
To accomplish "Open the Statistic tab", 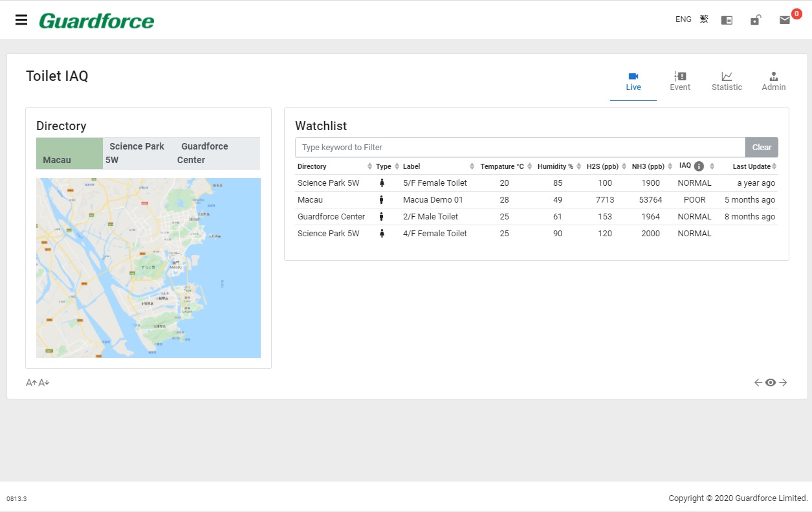I will (727, 82).
